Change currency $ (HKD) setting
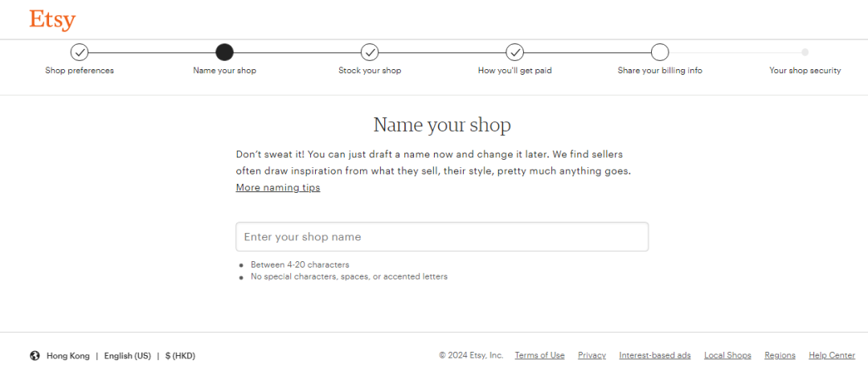The height and width of the screenshot is (376, 868). click(x=181, y=355)
